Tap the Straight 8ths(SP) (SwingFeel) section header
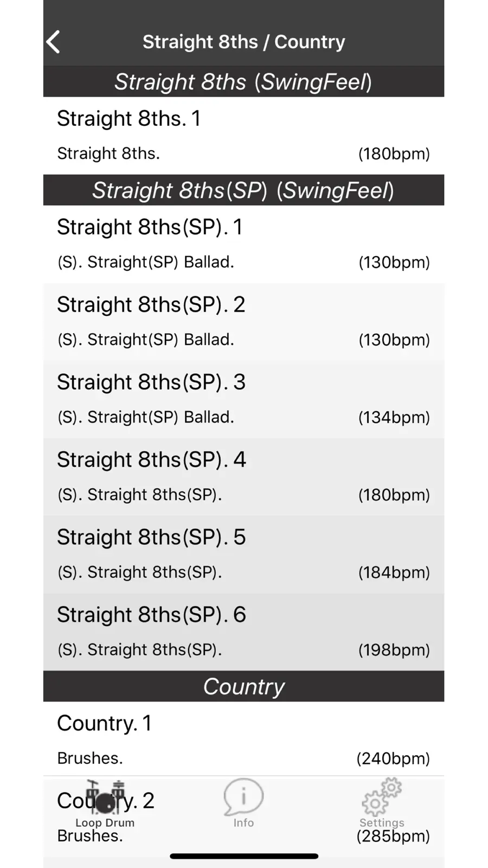This screenshot has height=868, width=488. coord(243,190)
